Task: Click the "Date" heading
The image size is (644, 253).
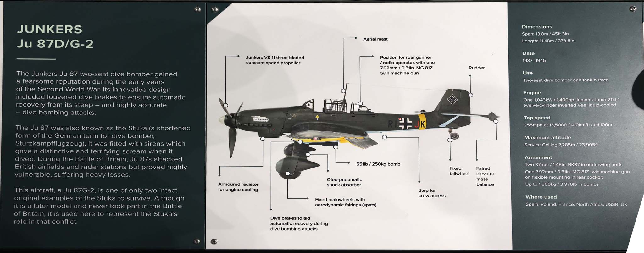Action: point(528,53)
